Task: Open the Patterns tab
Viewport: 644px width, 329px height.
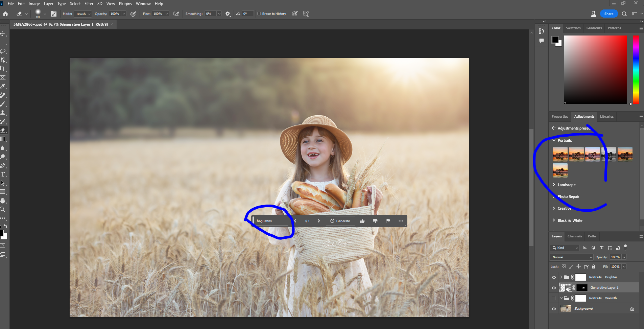Action: pyautogui.click(x=614, y=28)
